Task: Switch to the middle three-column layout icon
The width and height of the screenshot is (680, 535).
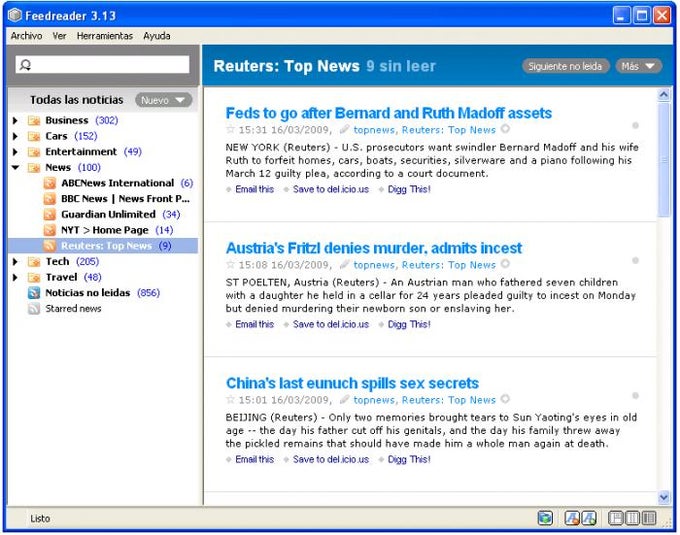Action: pyautogui.click(x=632, y=518)
